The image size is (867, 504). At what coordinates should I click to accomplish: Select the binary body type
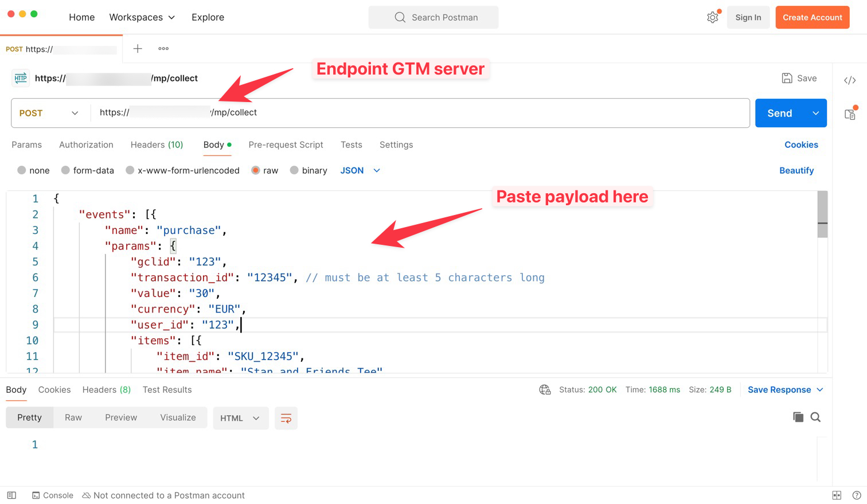[x=294, y=170]
